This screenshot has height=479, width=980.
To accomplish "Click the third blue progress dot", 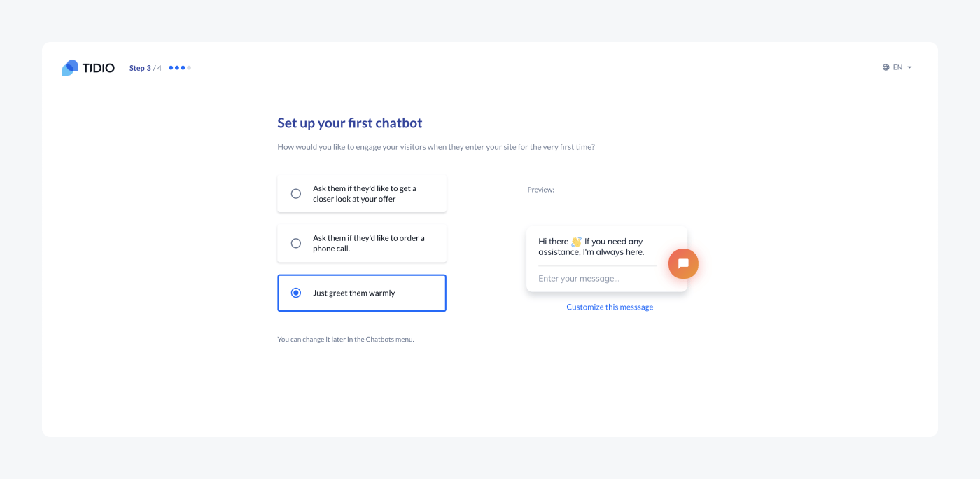I will tap(183, 68).
